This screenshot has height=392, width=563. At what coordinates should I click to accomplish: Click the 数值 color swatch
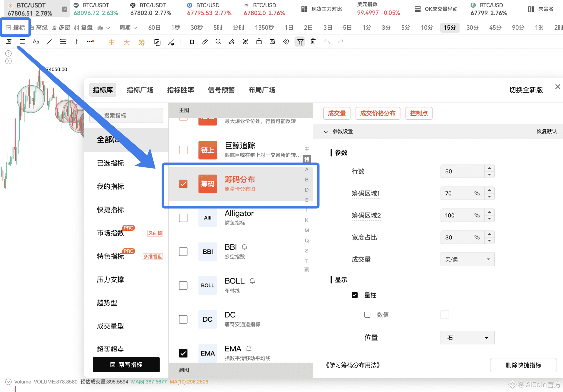(445, 315)
